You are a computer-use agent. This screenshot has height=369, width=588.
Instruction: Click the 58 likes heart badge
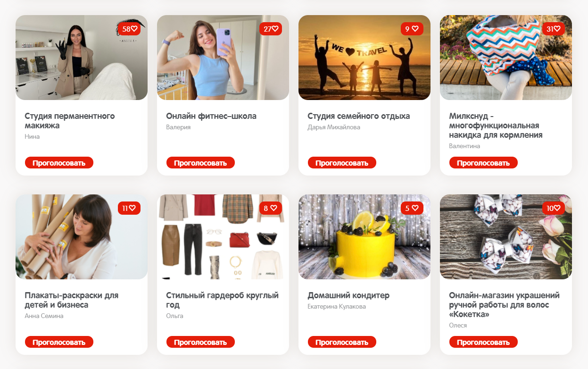coord(129,29)
